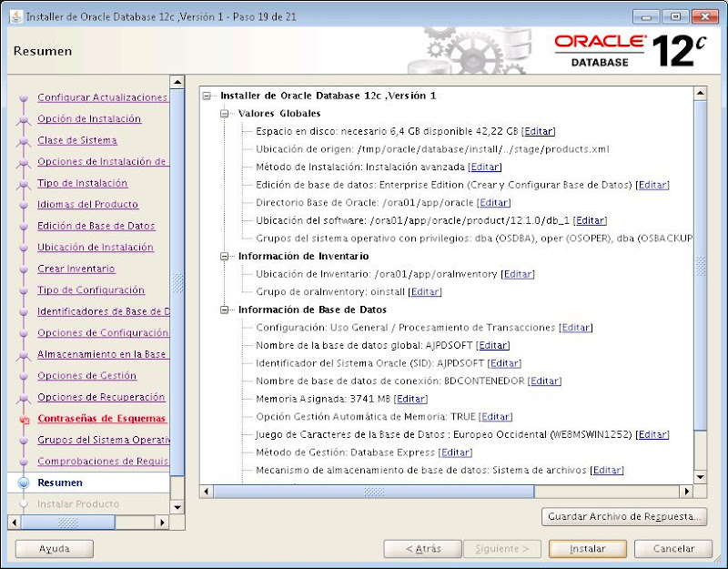Open help with the Ayuda button
Screen dimensions: 728x569
55,549
